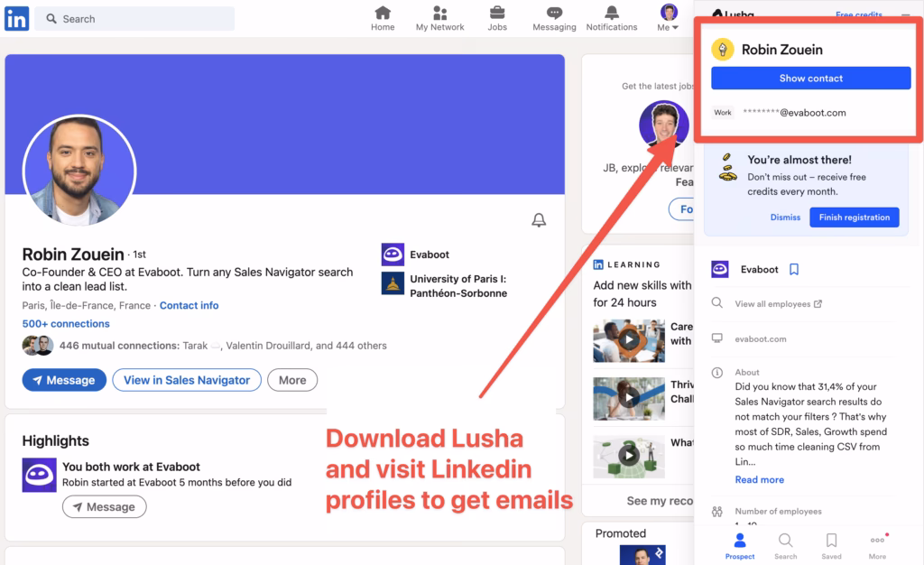This screenshot has width=924, height=565.
Task: Click the About info icon
Action: tap(717, 373)
